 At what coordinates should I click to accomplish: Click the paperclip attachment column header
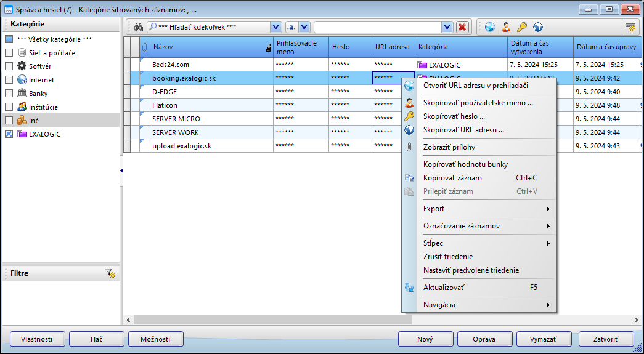[x=145, y=47]
